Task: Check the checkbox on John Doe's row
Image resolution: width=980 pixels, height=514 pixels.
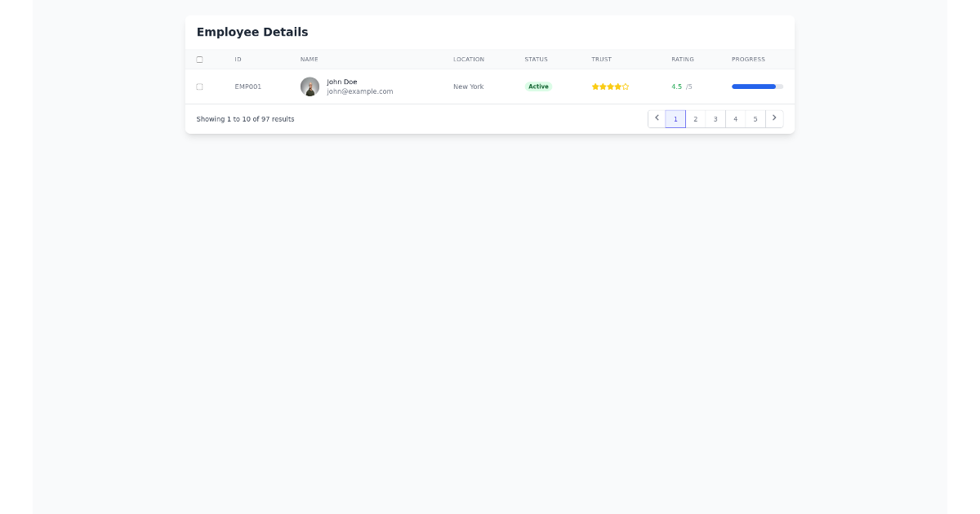Action: tap(199, 86)
